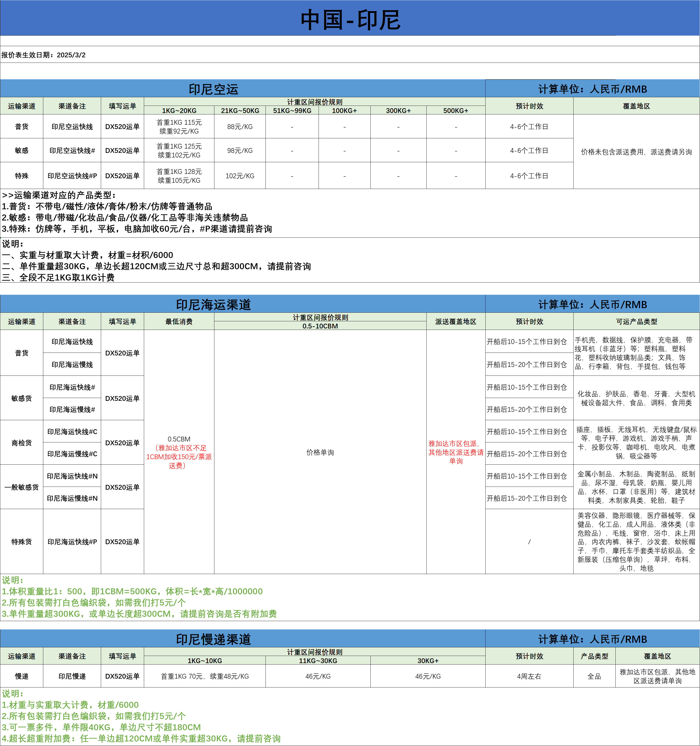Screen dimensions: 700x746
Task: Click the 印尼空运 section header
Action: coord(213,89)
